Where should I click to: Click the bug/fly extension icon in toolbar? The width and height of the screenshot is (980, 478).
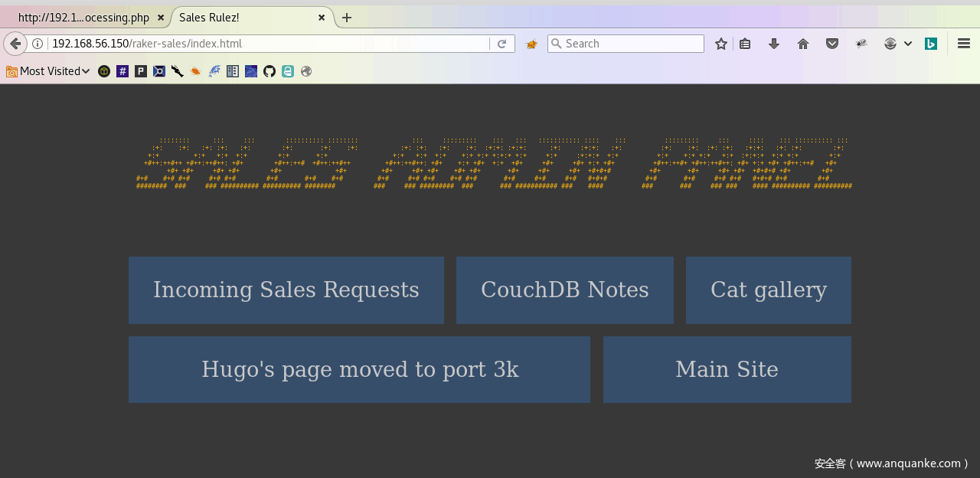861,44
